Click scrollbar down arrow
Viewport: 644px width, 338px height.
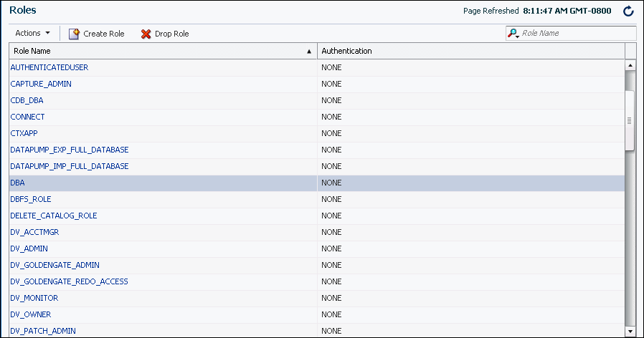[x=630, y=332]
